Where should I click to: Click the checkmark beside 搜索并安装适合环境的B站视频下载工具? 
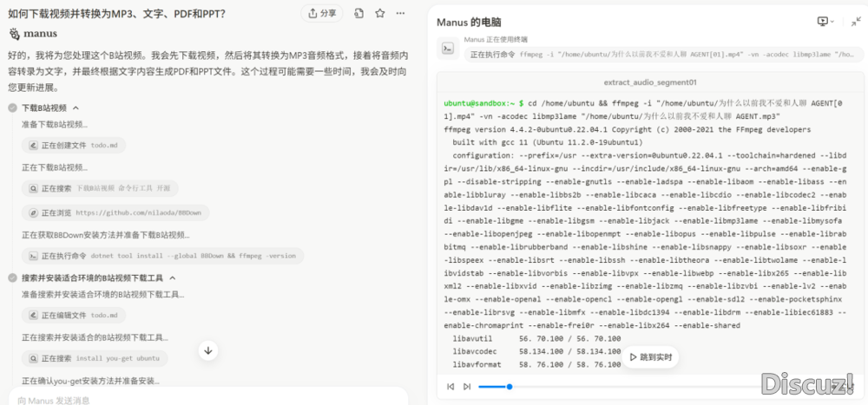coord(13,278)
